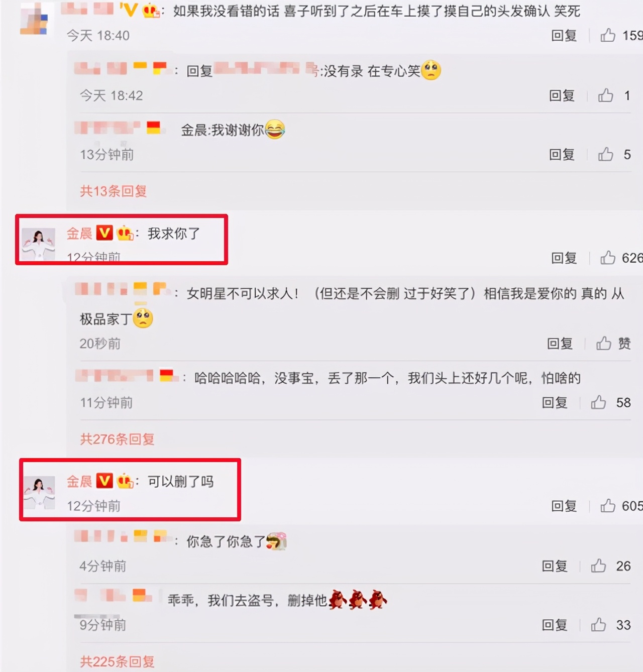
Task: Reply to 金晨's '可以删了吗' comment
Action: (564, 506)
